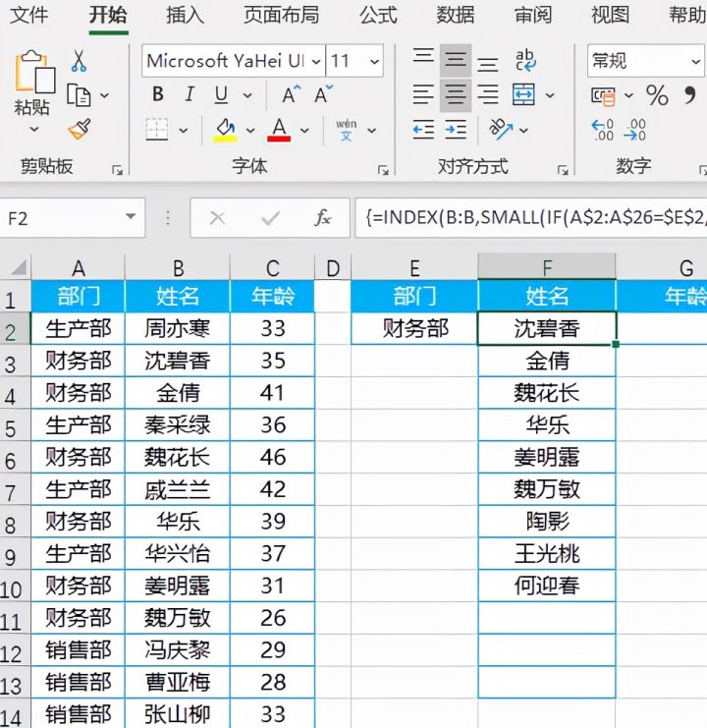Decrease indent icon
Image resolution: width=707 pixels, height=728 pixels.
pyautogui.click(x=423, y=130)
